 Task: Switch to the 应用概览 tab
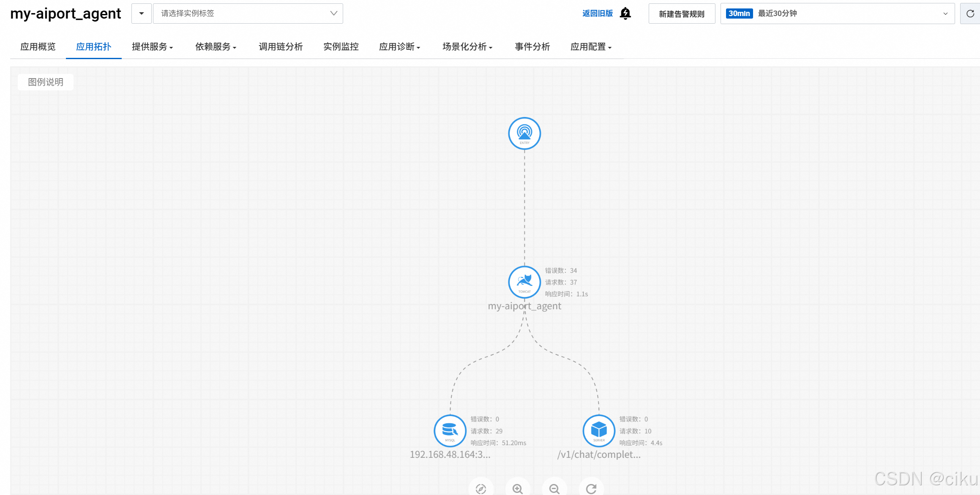point(38,47)
